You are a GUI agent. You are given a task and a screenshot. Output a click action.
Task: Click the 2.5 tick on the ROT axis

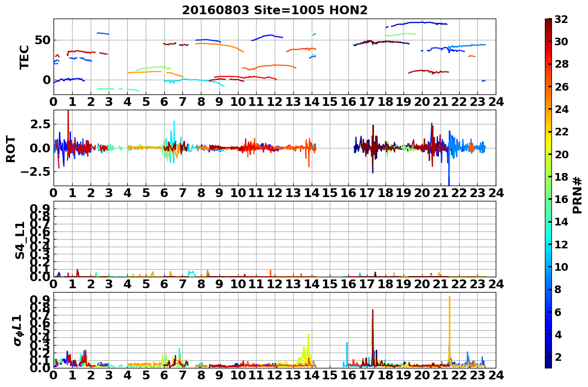[x=41, y=124]
